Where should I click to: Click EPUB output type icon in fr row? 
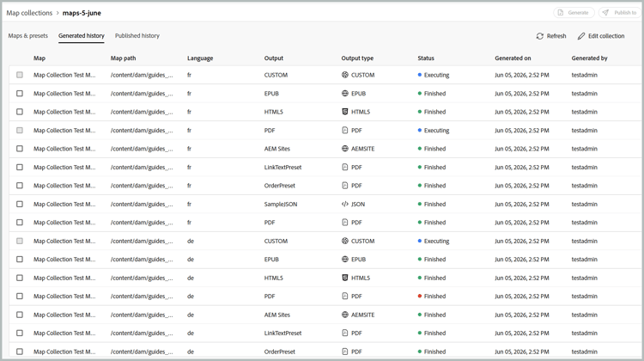345,94
